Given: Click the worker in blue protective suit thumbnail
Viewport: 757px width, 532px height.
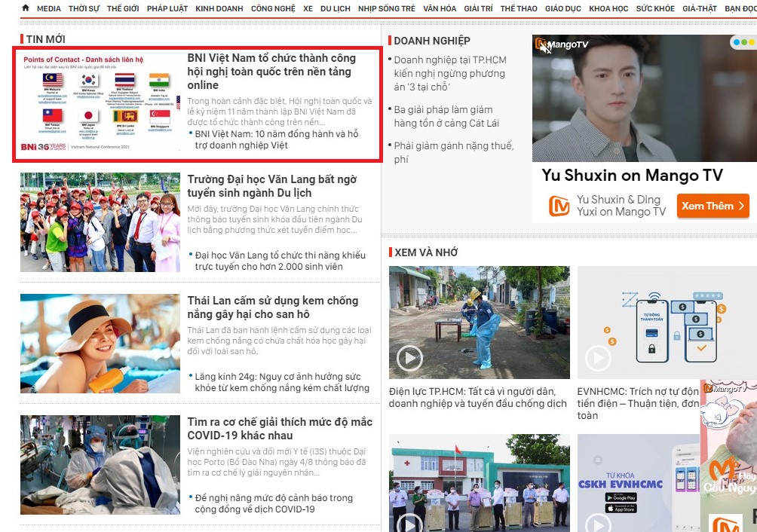Looking at the screenshot, I should click(x=480, y=323).
